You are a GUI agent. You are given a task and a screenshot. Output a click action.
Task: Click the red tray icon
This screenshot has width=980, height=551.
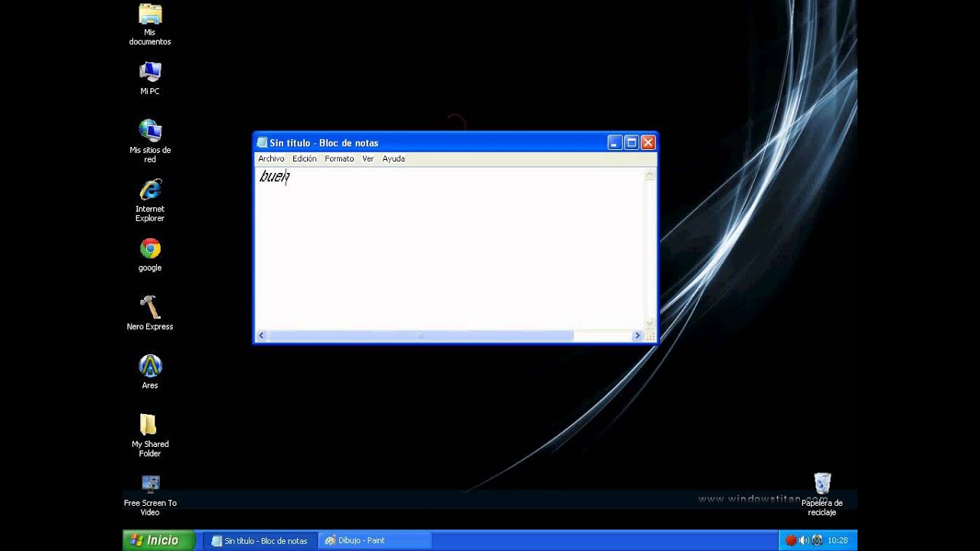(791, 540)
